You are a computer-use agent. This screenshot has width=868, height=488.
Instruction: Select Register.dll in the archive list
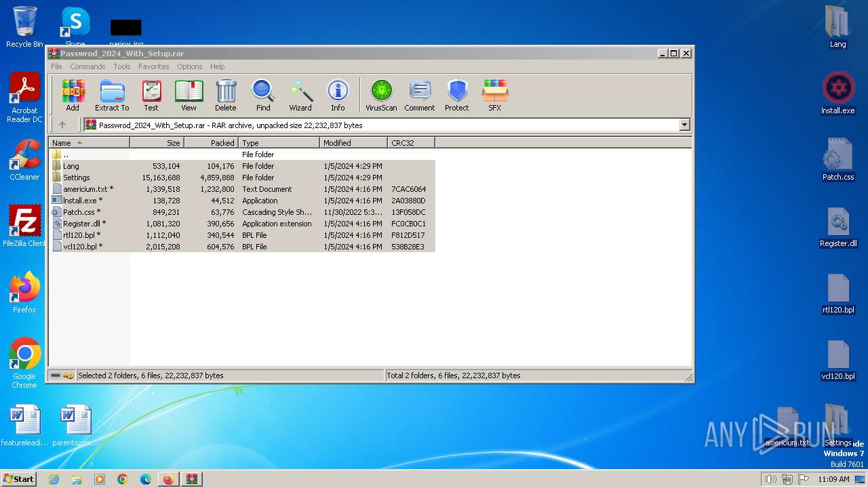[x=243, y=224]
